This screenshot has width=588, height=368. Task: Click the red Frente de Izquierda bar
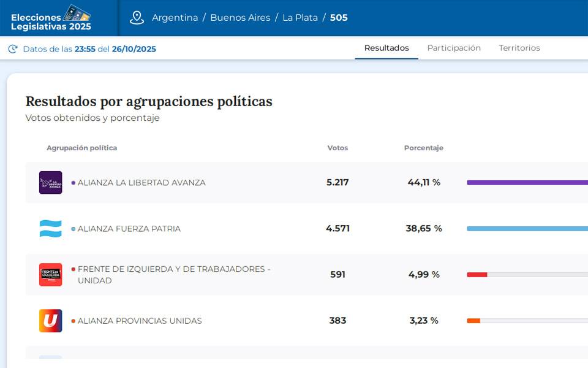[477, 275]
